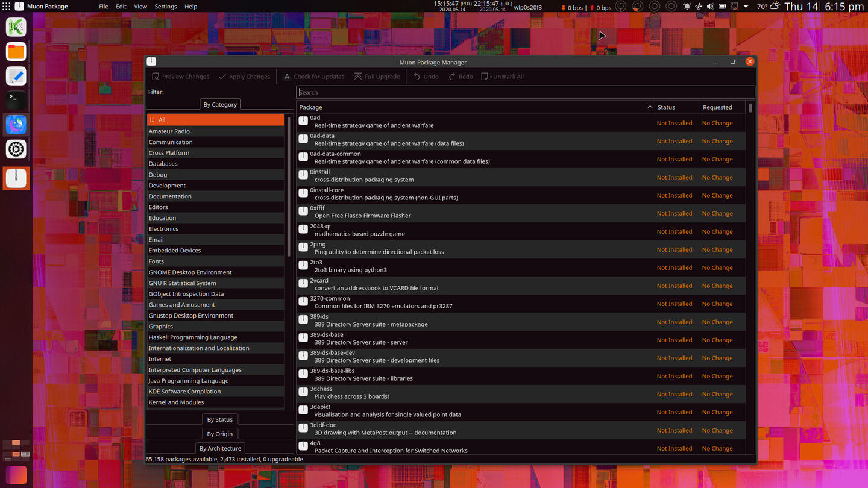
Task: Open the Files app from the dock
Action: [16, 52]
